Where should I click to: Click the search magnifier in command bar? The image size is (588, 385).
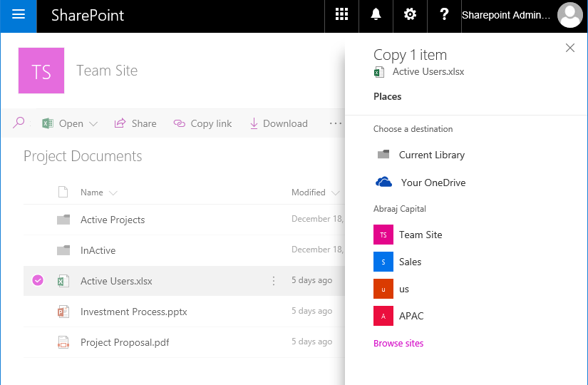click(19, 123)
